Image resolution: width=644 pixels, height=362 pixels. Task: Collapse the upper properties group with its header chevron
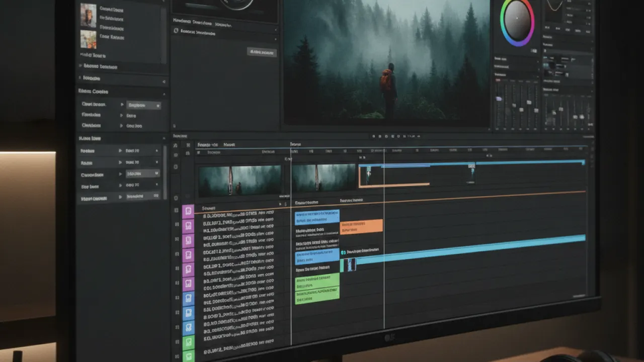click(x=164, y=94)
